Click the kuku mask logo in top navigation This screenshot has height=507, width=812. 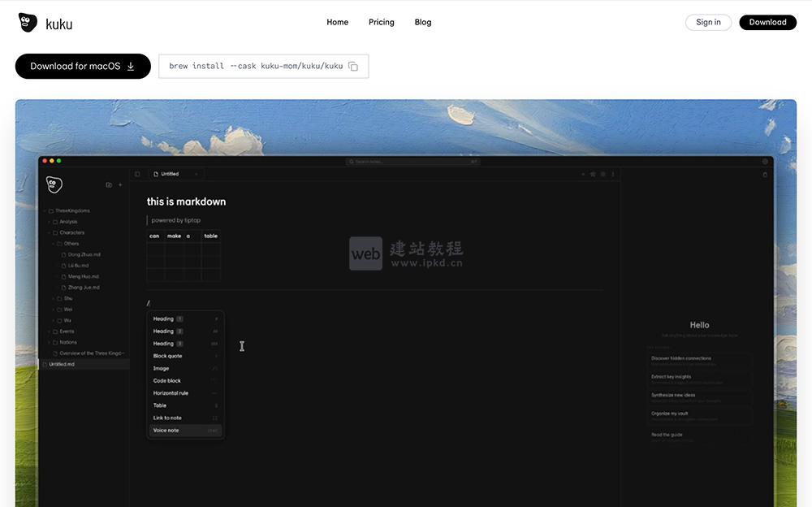pos(28,22)
